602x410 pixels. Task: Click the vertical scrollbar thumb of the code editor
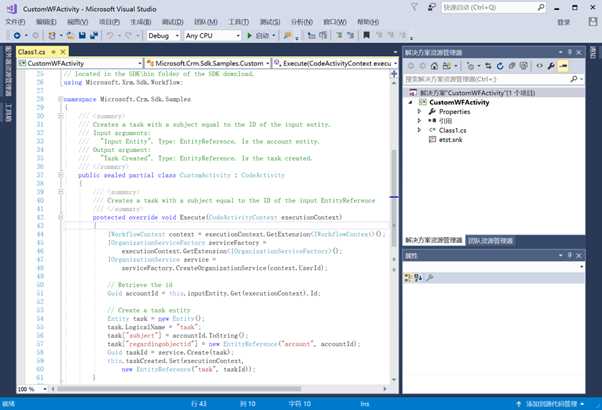point(394,198)
